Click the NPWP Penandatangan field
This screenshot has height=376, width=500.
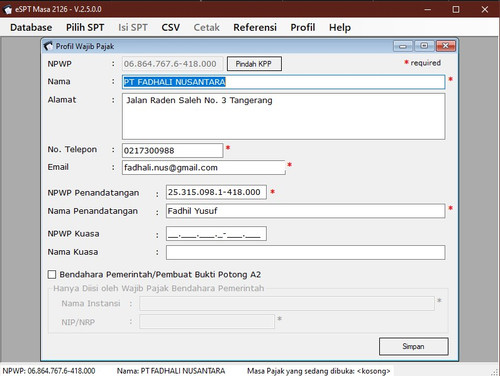click(216, 192)
